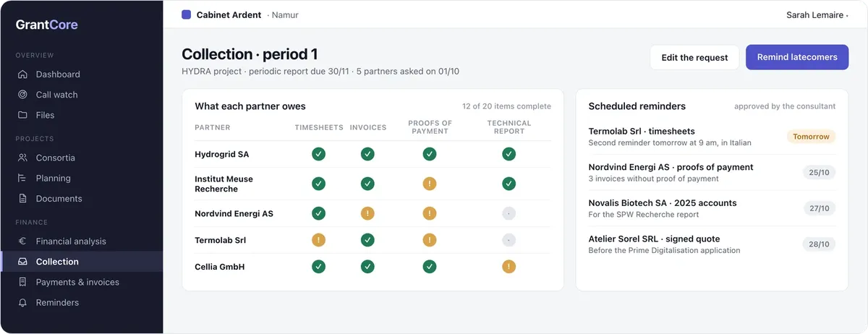Image resolution: width=868 pixels, height=334 pixels.
Task: Go to Dashboard in the sidebar
Action: pyautogui.click(x=81, y=74)
